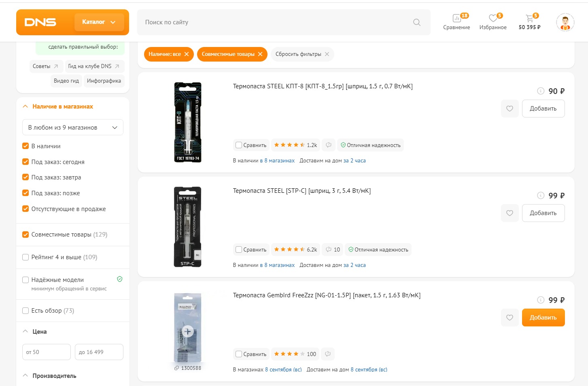Viewport: 588px width, 386px height.
Task: Click the user profile avatar
Action: click(x=565, y=22)
